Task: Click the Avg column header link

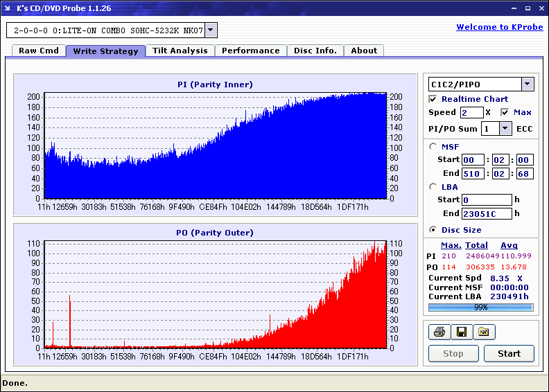Action: coord(509,245)
